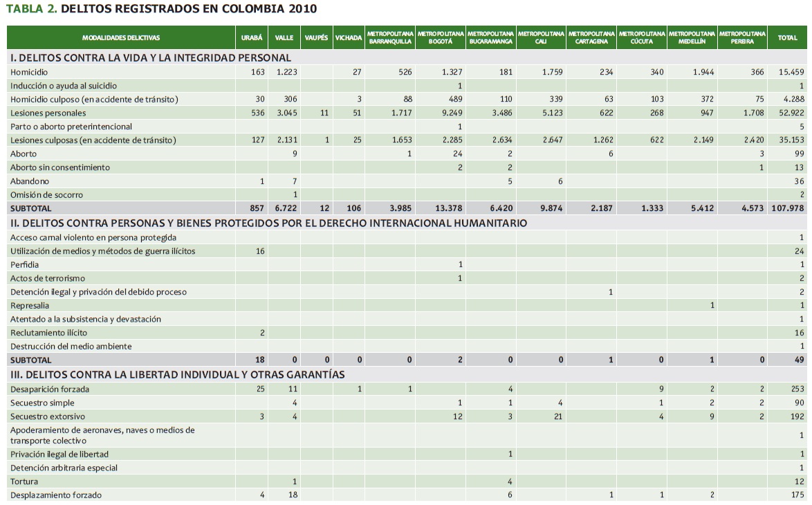
Task: Select the Metropolitana Bogotá column header
Action: tap(441, 37)
